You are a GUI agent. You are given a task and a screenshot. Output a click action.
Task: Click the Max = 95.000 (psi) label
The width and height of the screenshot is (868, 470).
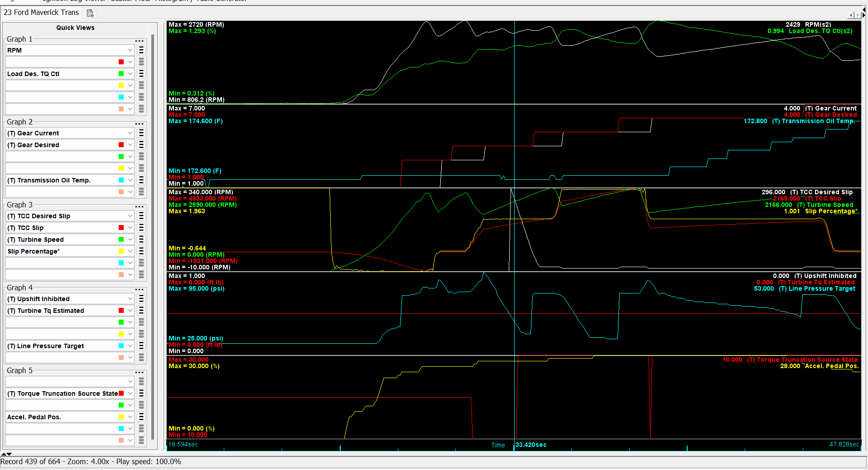coord(197,288)
